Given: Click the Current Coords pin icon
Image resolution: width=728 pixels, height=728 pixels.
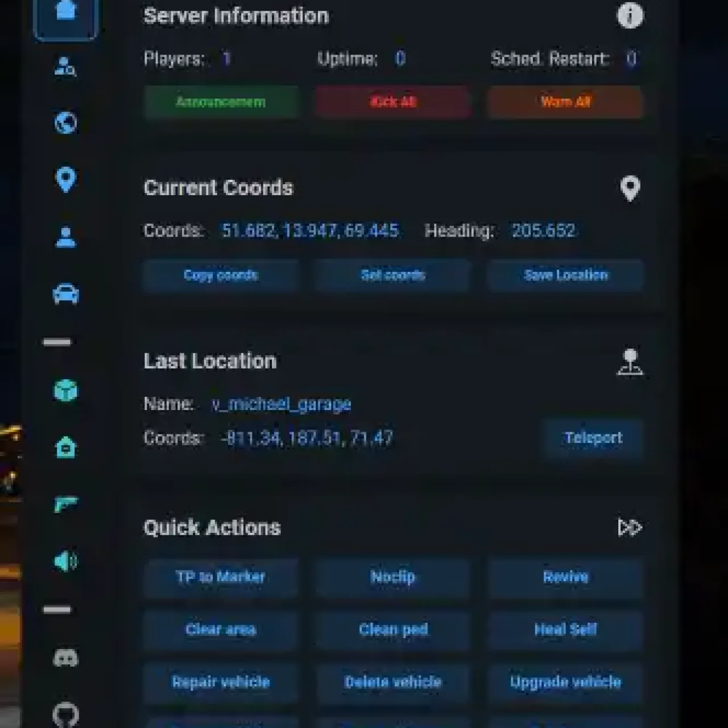Looking at the screenshot, I should [x=630, y=188].
